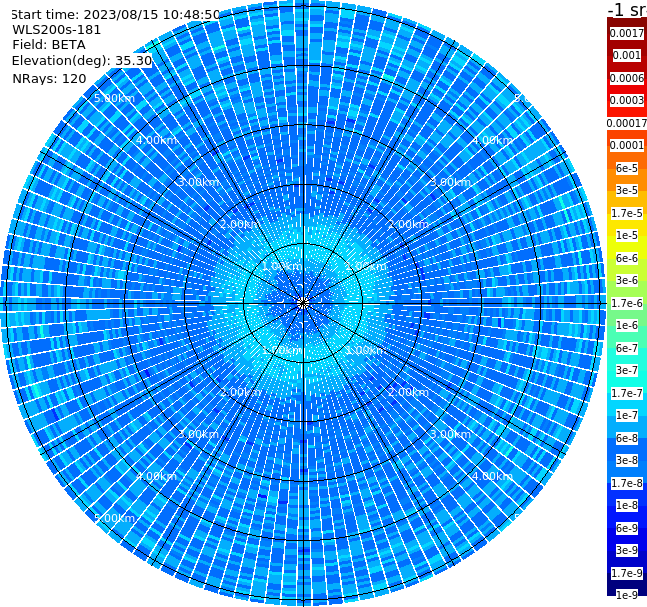Screen dimensions: 647x607
Task: Click the 4.00km label in the lower-right quadrant
Action: click(x=492, y=476)
